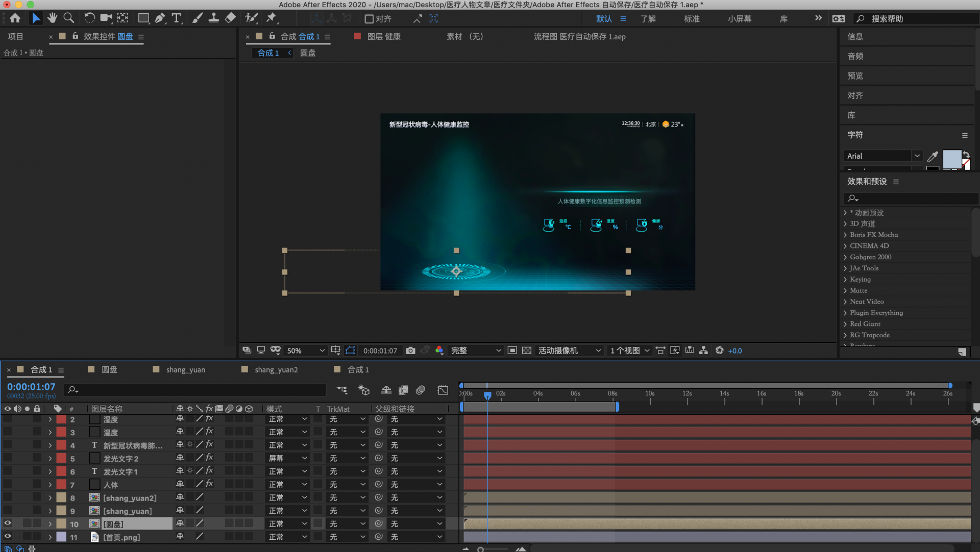Open blend mode dropdown for 发光文字 2 (屏幕)

287,458
